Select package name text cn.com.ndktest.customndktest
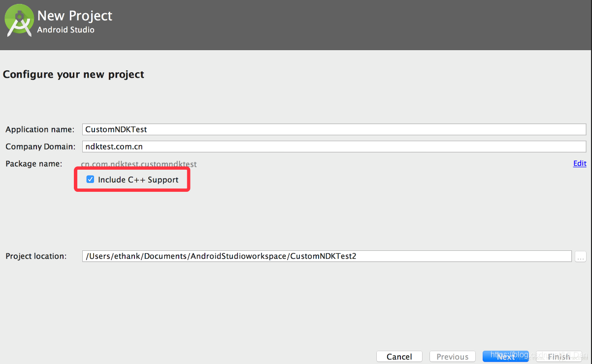592x364 pixels. 139,164
